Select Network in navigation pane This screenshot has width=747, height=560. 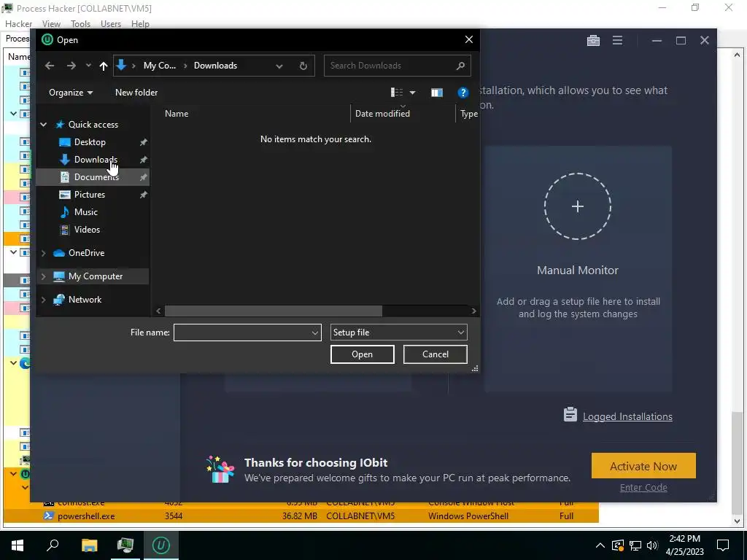(85, 300)
